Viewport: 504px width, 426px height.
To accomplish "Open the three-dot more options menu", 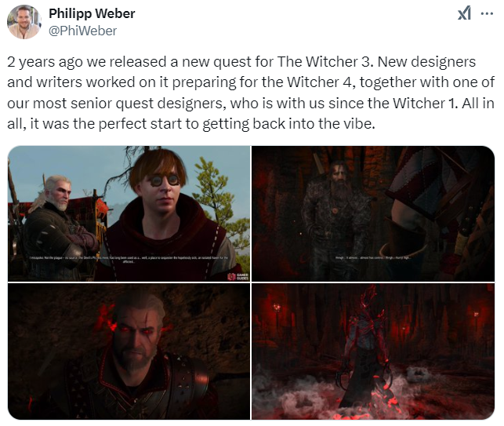I will coord(487,14).
